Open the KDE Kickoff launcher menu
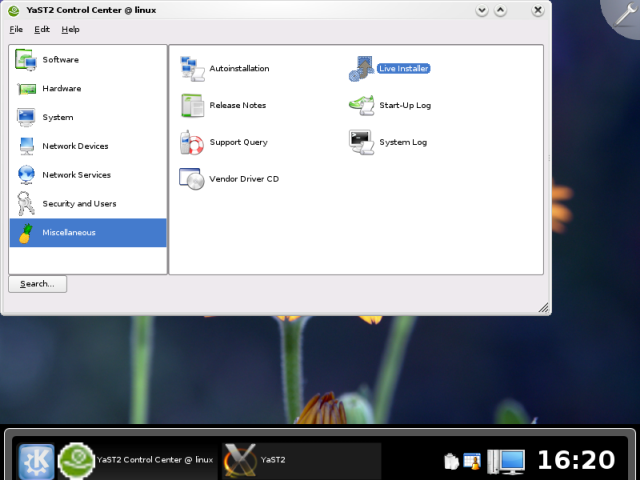The width and height of the screenshot is (640, 480). pyautogui.click(x=36, y=461)
